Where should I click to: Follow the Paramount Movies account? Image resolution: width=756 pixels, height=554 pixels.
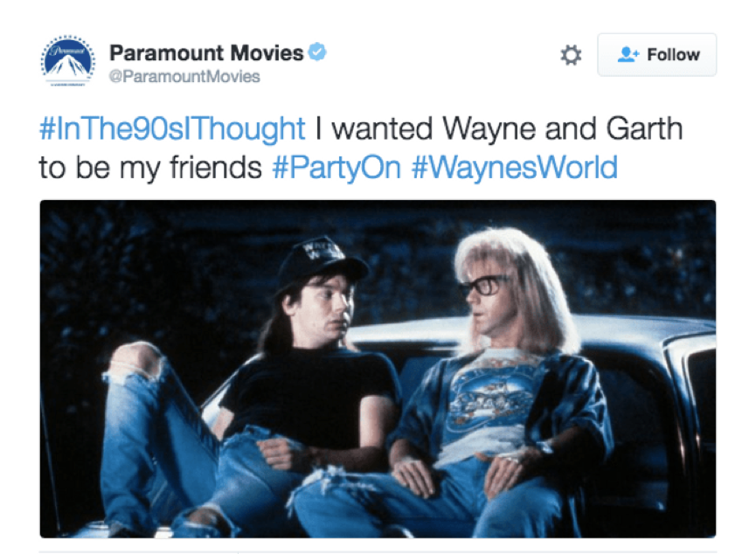point(656,54)
